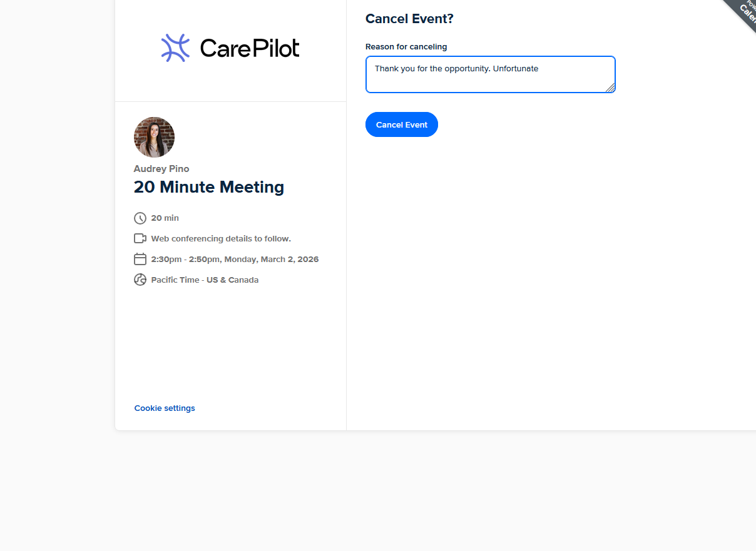Focus the Reason for canceling text box
Screen dimensions: 756x551
490,74
